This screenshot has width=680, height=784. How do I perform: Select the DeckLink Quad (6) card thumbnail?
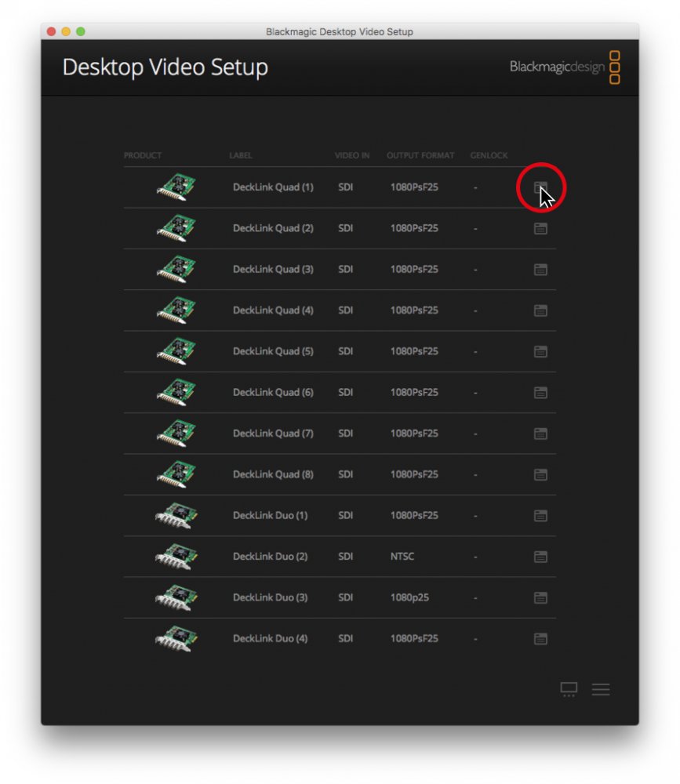click(176, 392)
